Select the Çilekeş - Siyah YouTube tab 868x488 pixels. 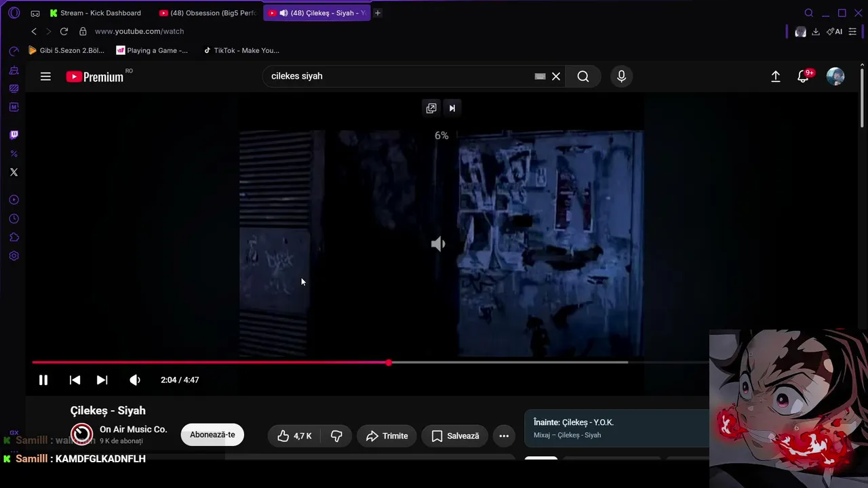(317, 13)
